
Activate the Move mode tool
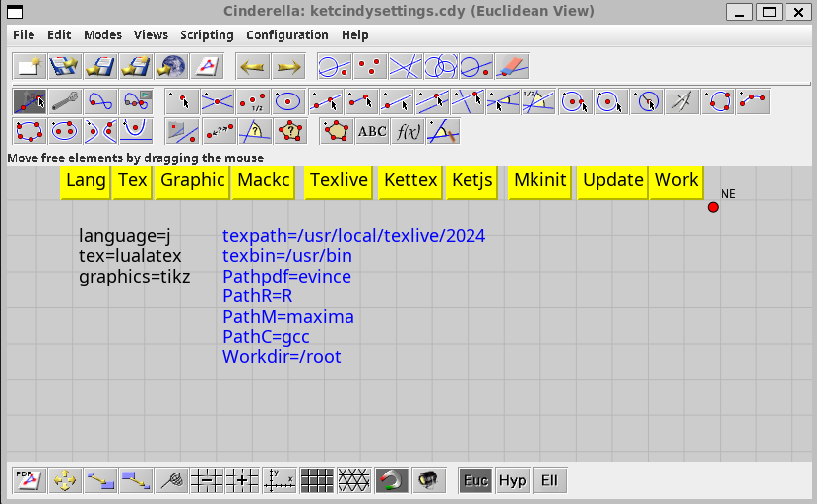point(30,101)
